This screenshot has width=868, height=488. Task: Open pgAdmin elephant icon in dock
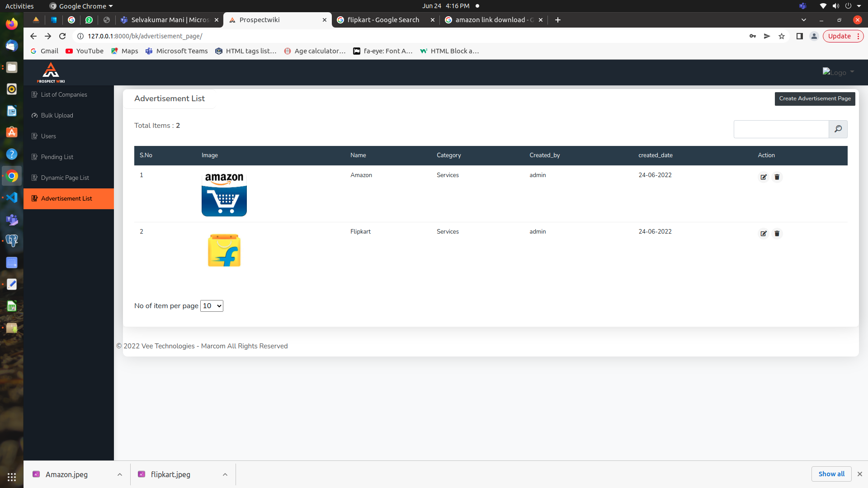tap(12, 241)
